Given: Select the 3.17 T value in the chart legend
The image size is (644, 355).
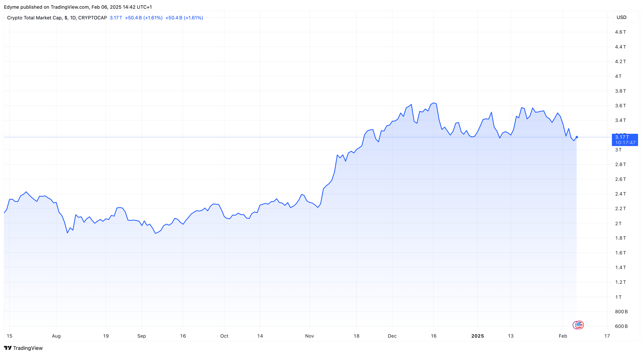Looking at the screenshot, I should pos(116,18).
